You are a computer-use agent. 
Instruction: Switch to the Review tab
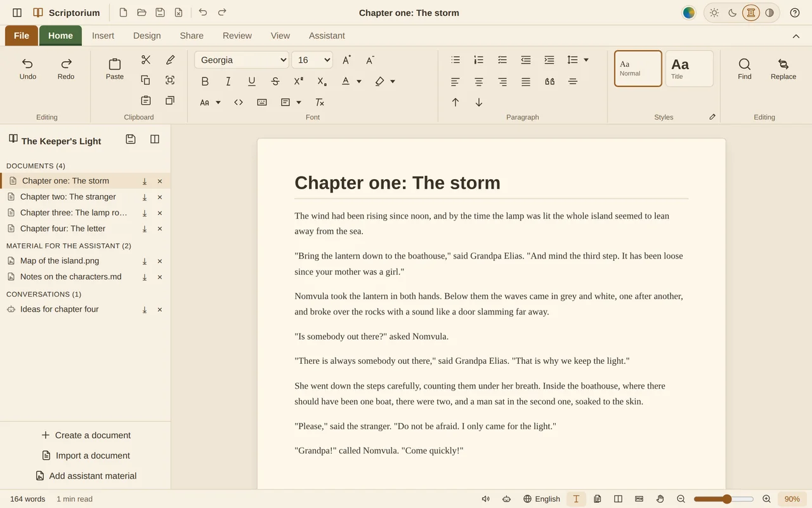point(237,36)
